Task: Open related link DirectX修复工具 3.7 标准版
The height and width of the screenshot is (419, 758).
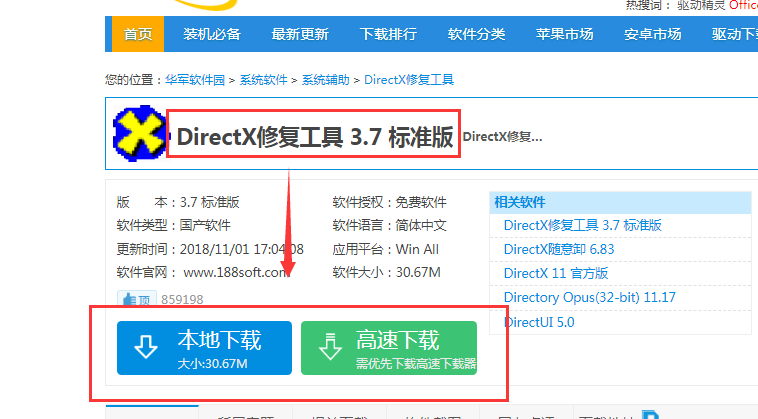Action: click(583, 225)
